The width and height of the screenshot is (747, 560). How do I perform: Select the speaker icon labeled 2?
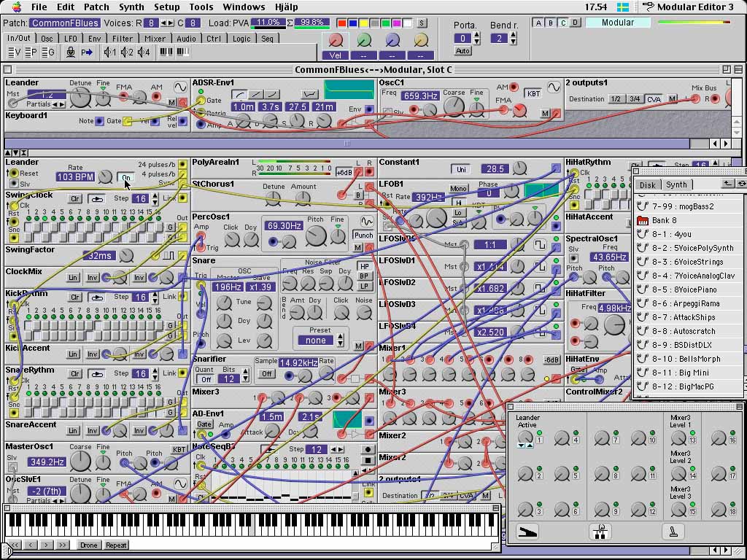click(125, 52)
